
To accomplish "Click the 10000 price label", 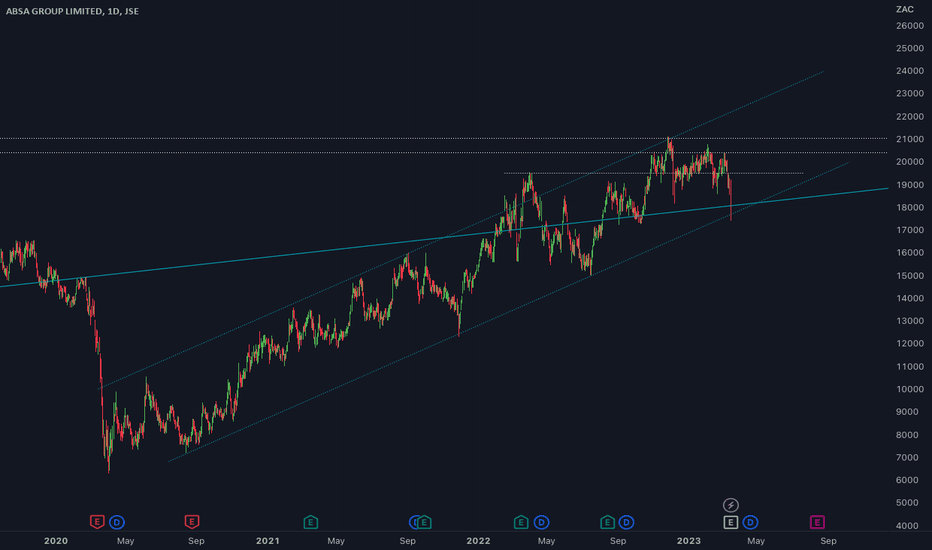I will coord(909,389).
